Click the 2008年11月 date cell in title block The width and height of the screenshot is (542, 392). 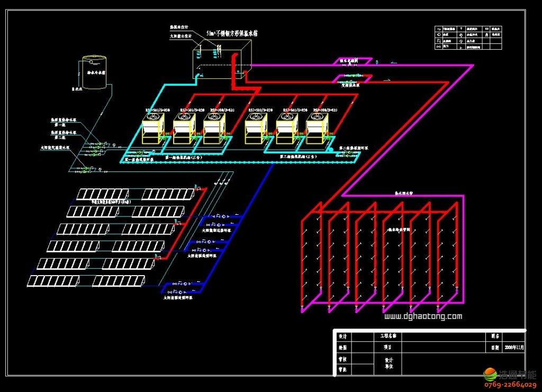(x=513, y=348)
